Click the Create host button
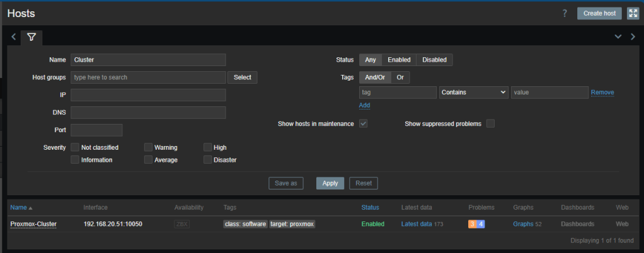 [x=599, y=14]
